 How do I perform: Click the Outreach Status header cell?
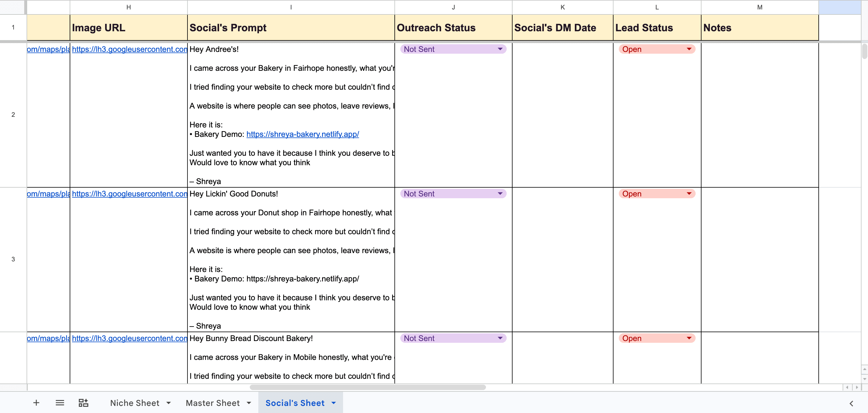[x=453, y=28]
